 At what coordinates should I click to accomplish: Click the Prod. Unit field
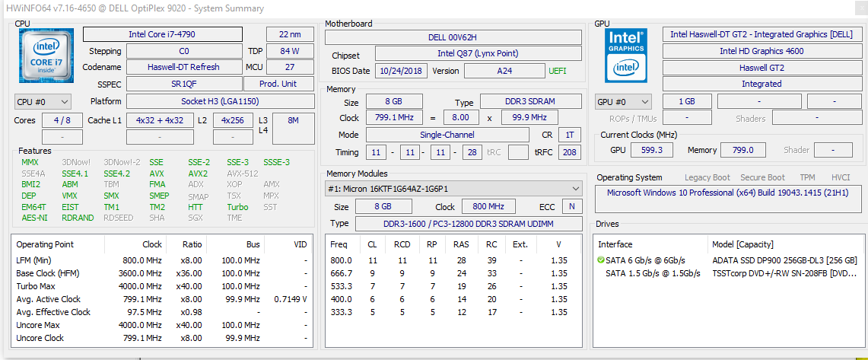[x=278, y=84]
